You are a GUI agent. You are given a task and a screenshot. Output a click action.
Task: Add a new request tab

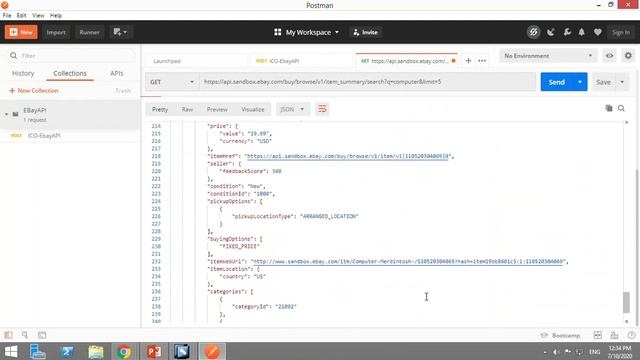[468, 61]
